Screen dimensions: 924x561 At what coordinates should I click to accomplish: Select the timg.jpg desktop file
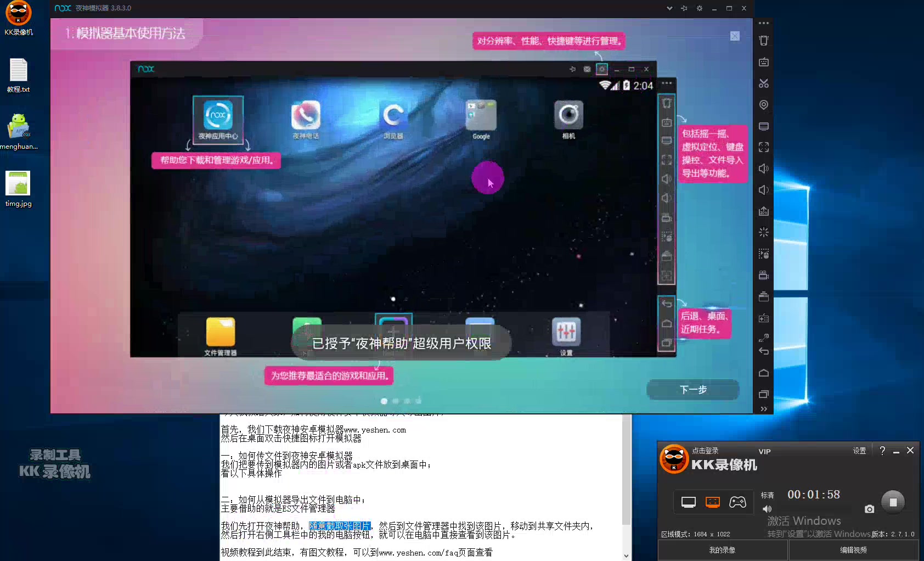click(18, 189)
